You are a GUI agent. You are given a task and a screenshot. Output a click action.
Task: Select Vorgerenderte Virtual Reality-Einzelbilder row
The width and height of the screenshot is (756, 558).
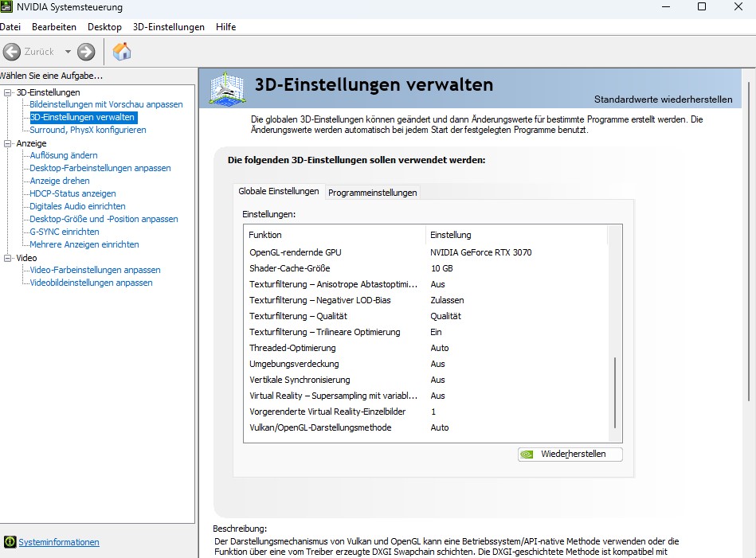426,411
